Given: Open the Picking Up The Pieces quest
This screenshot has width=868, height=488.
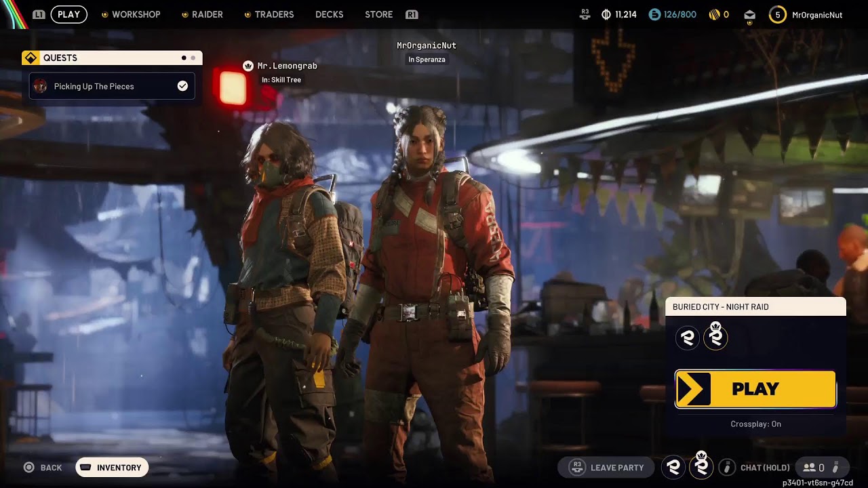Looking at the screenshot, I should [x=112, y=86].
